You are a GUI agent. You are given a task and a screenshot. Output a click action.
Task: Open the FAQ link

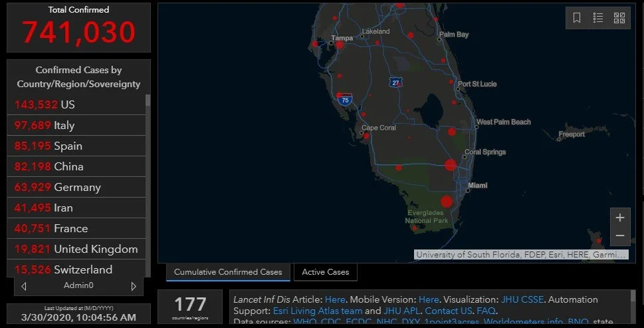pyautogui.click(x=486, y=311)
